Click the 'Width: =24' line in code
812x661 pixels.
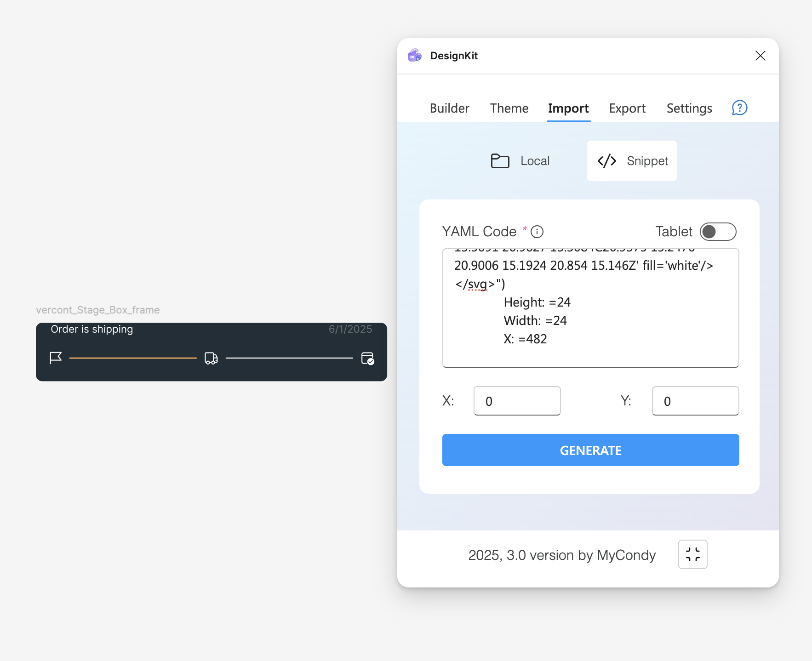[535, 320]
